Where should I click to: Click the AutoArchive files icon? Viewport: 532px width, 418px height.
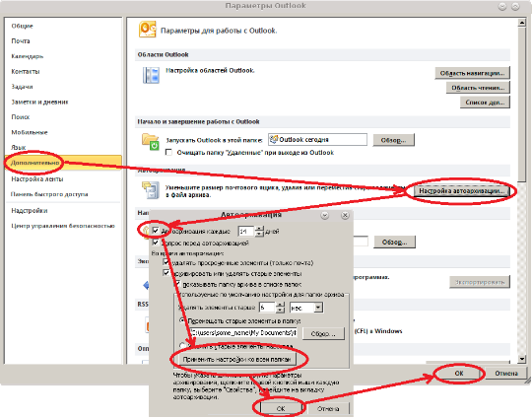click(x=151, y=190)
